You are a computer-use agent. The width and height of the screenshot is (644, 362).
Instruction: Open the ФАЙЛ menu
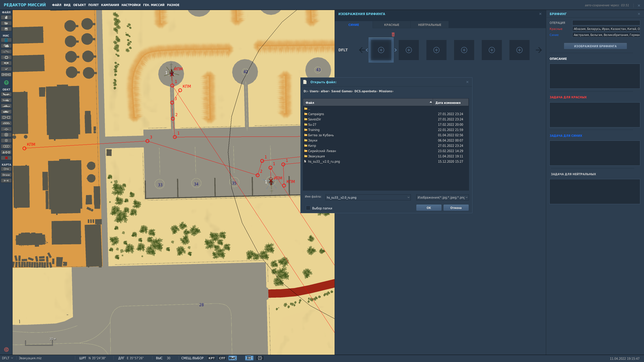[x=57, y=5]
